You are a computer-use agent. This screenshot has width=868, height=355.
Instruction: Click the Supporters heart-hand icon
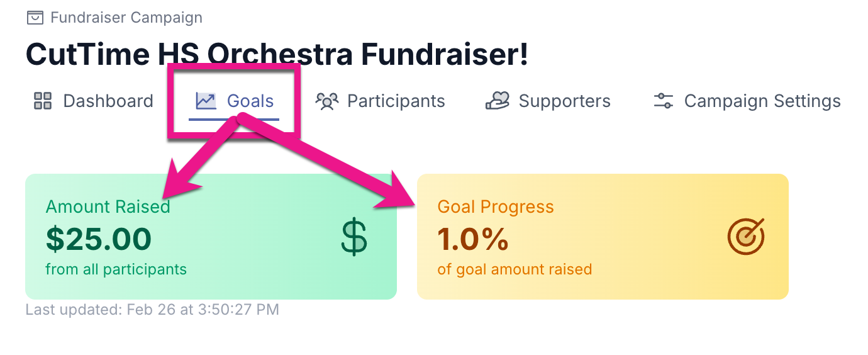[x=497, y=101]
